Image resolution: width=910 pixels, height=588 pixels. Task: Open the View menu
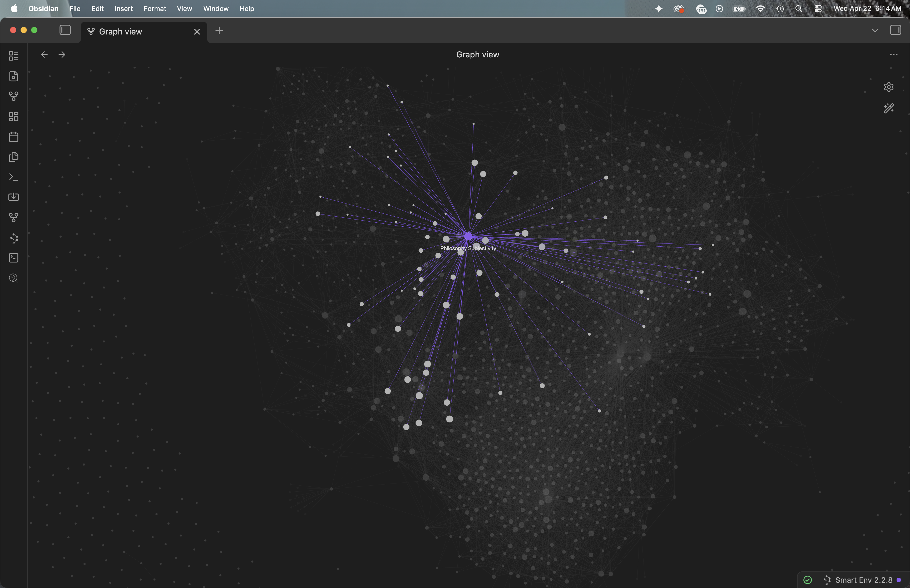(x=184, y=9)
